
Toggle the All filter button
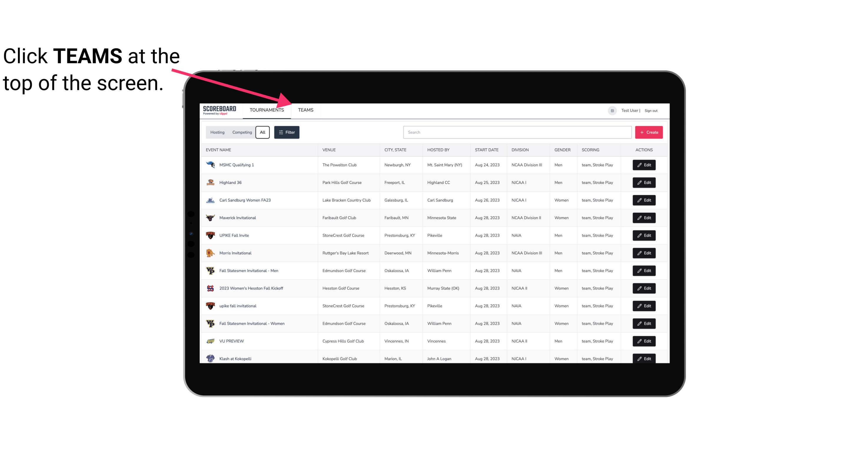[263, 132]
